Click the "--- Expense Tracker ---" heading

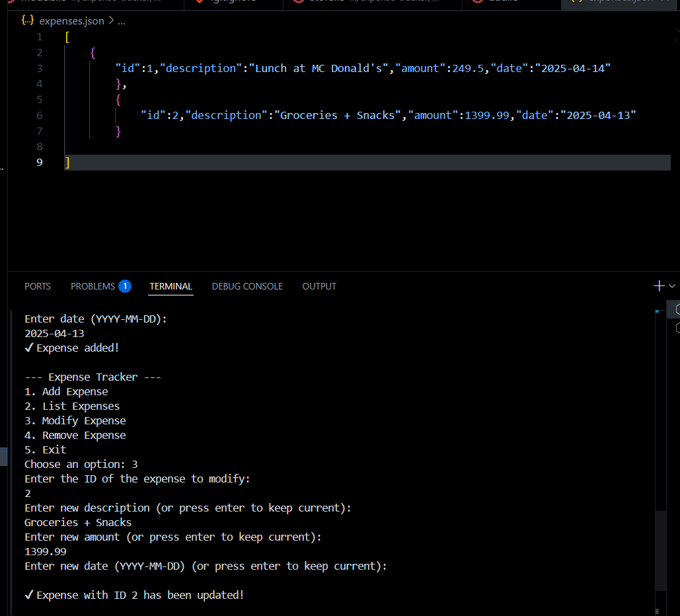tap(93, 377)
